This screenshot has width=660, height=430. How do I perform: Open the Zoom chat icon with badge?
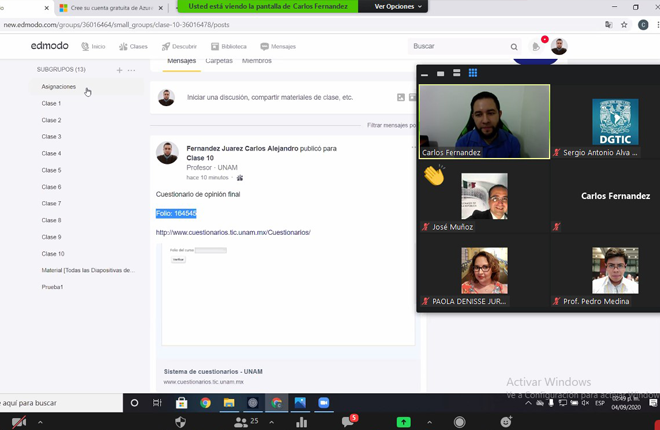348,422
